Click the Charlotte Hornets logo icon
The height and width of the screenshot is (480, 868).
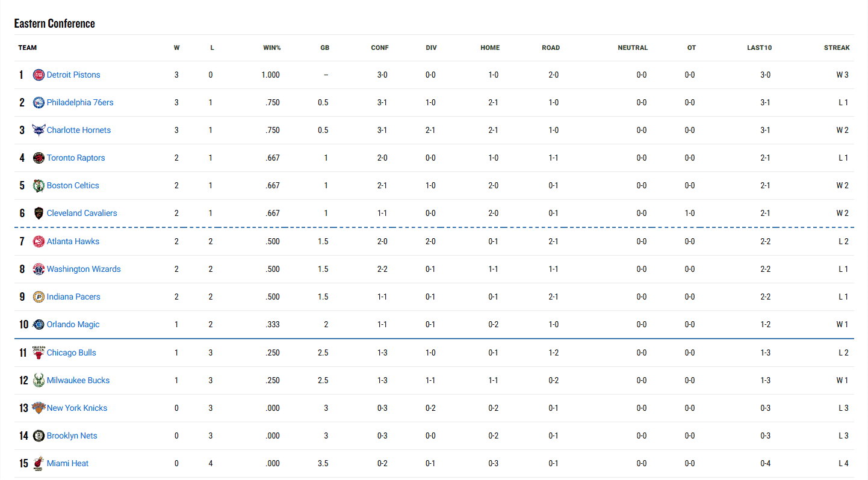coord(39,131)
